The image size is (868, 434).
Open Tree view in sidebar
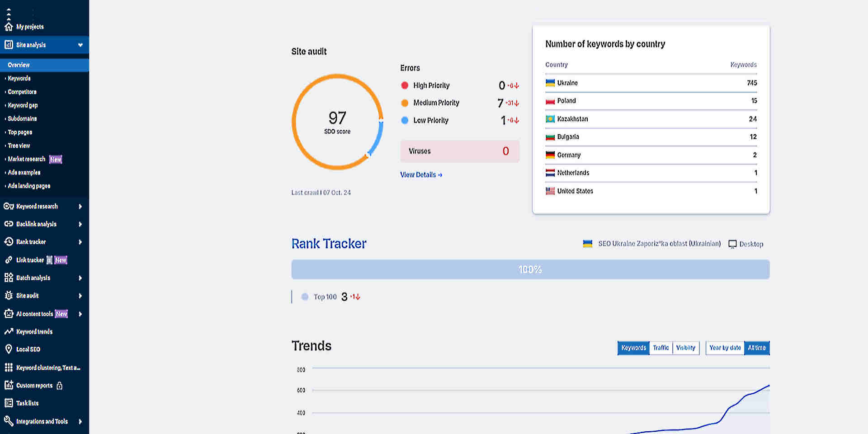19,146
